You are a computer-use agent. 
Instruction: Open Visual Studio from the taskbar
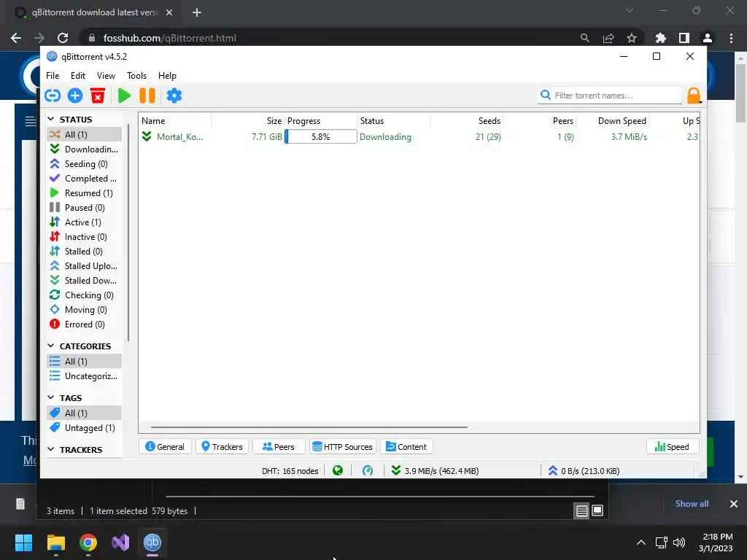[120, 542]
